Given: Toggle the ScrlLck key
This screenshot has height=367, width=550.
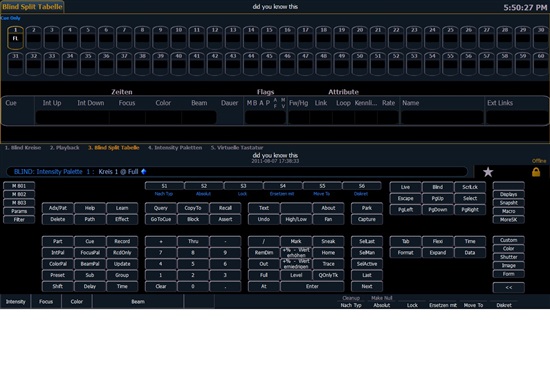Looking at the screenshot, I should click(470, 187).
